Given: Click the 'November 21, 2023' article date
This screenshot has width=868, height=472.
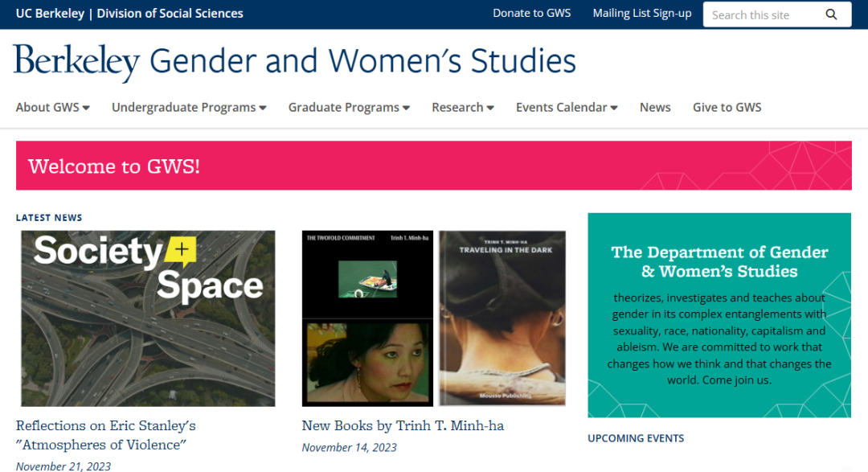Looking at the screenshot, I should click(x=63, y=466).
